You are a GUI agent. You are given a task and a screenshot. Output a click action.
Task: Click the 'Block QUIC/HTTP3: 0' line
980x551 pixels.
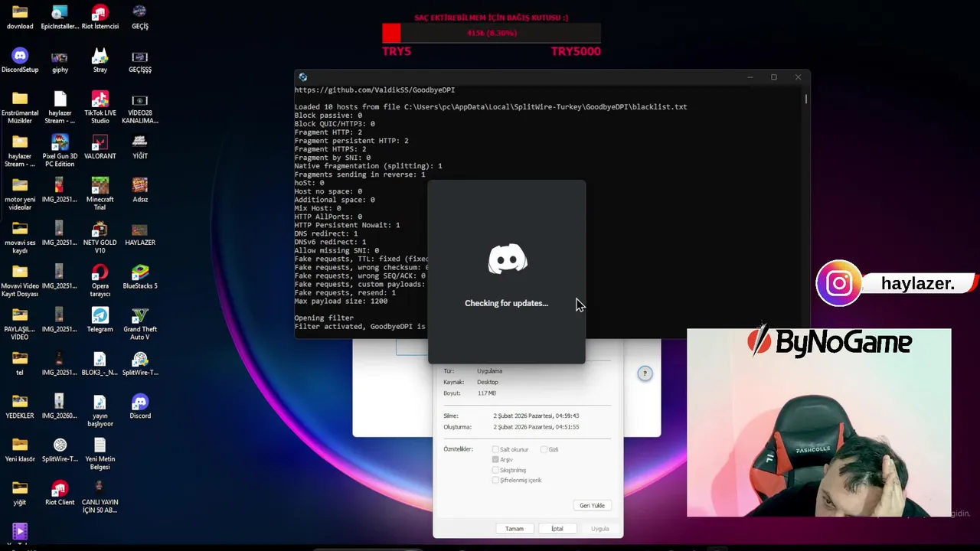point(335,123)
